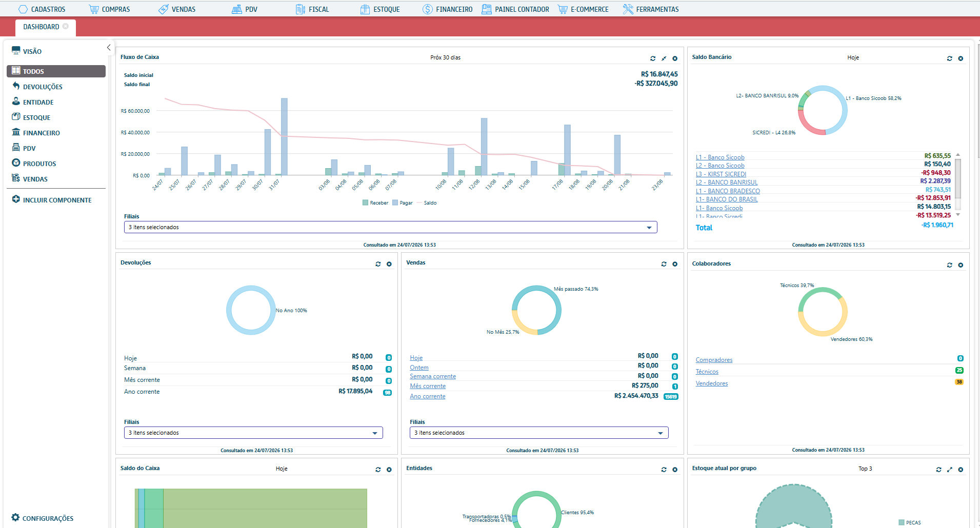The height and width of the screenshot is (528, 980).
Task: Open the Estoque top menu
Action: pos(380,9)
